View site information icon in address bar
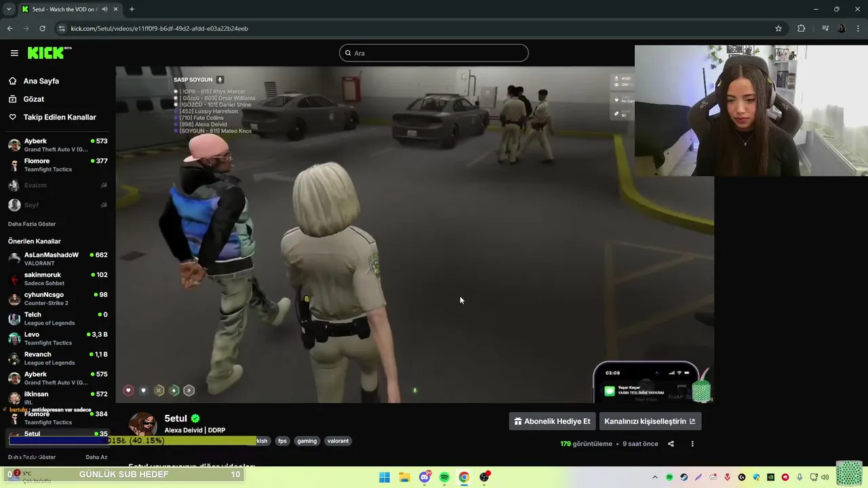The width and height of the screenshot is (868, 488). pyautogui.click(x=62, y=28)
